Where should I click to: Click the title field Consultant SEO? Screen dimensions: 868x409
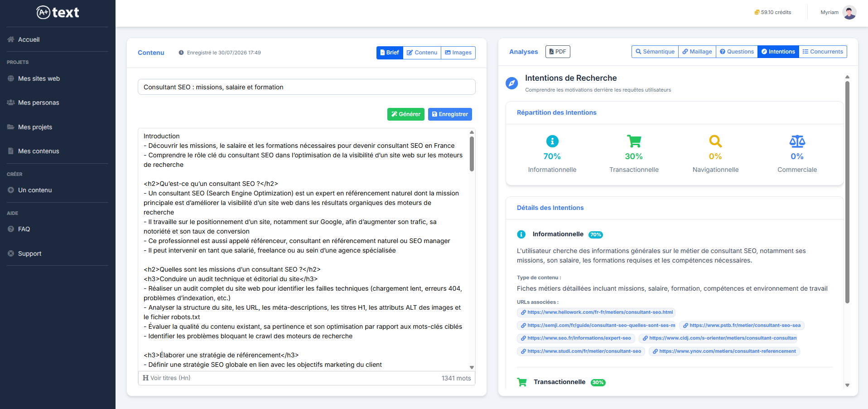pos(307,87)
